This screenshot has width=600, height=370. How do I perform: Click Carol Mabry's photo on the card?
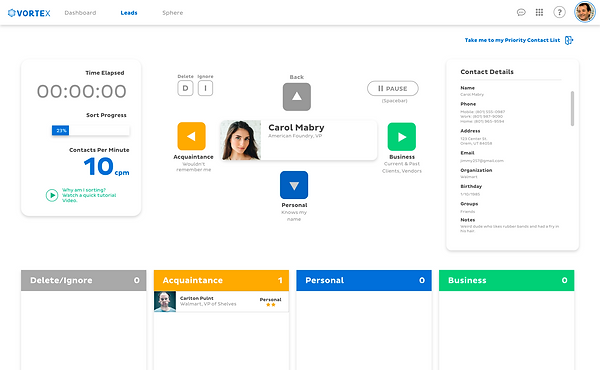(241, 140)
